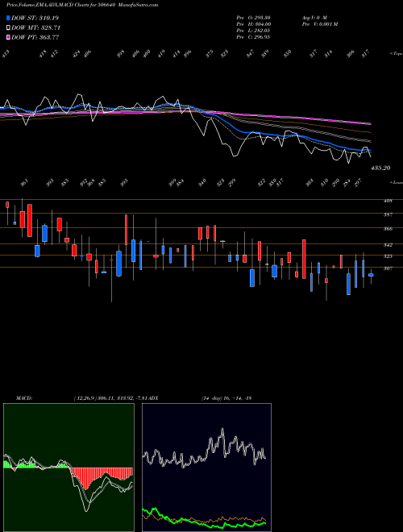Click the MACD histogram chart panel

pos(69,468)
